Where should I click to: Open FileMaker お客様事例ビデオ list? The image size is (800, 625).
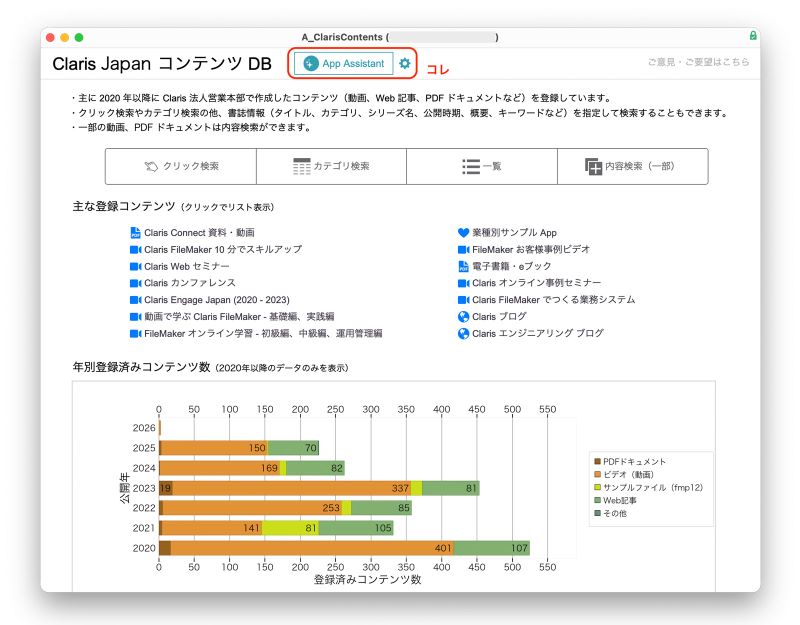pos(530,250)
